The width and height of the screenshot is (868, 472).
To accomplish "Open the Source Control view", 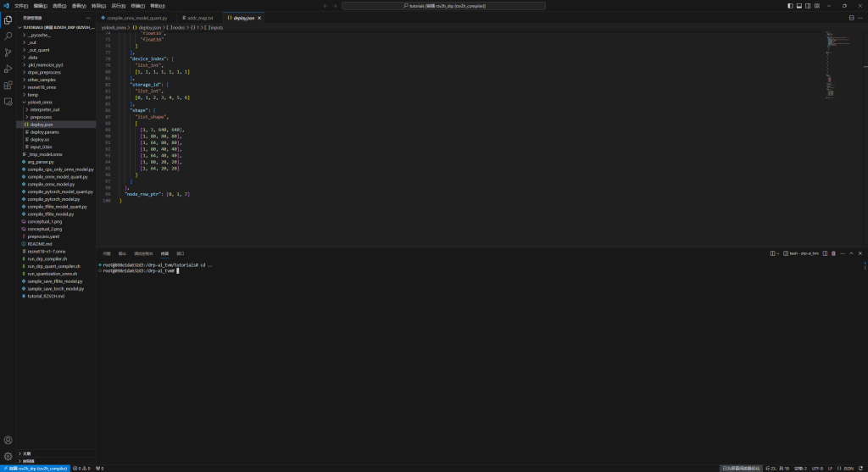I will point(8,52).
